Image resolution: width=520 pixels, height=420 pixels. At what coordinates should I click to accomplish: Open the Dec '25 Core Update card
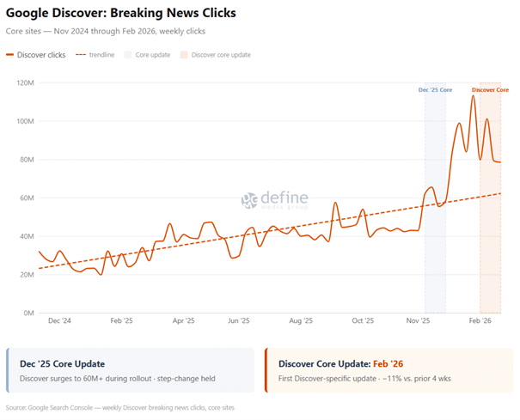coord(130,370)
